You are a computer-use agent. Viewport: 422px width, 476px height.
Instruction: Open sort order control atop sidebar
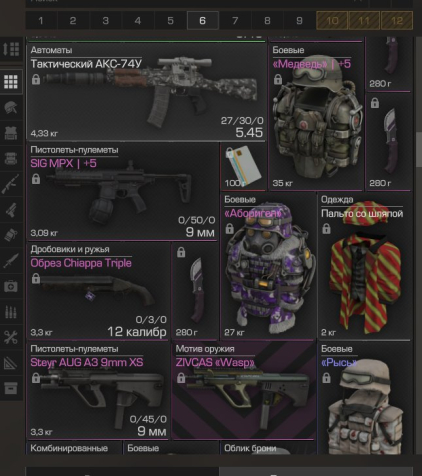(11, 49)
